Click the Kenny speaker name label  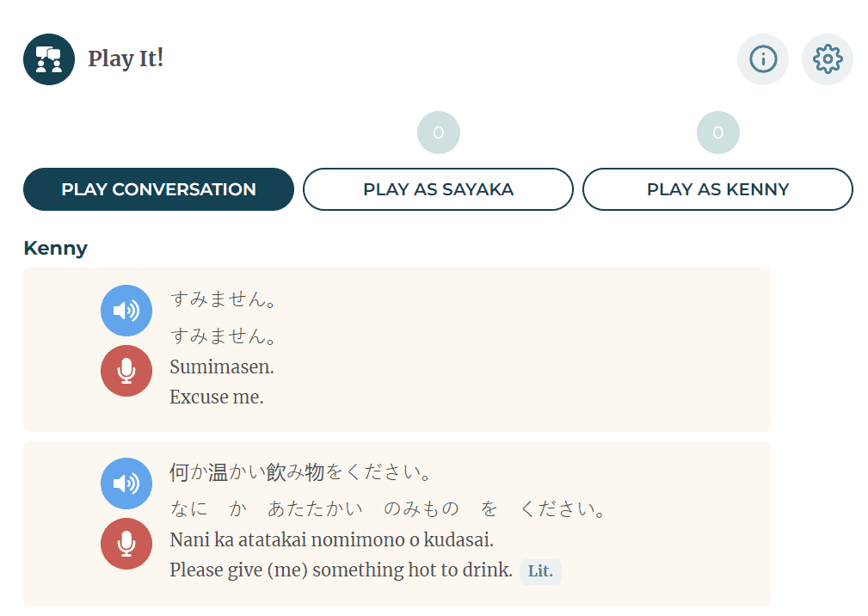click(x=55, y=248)
